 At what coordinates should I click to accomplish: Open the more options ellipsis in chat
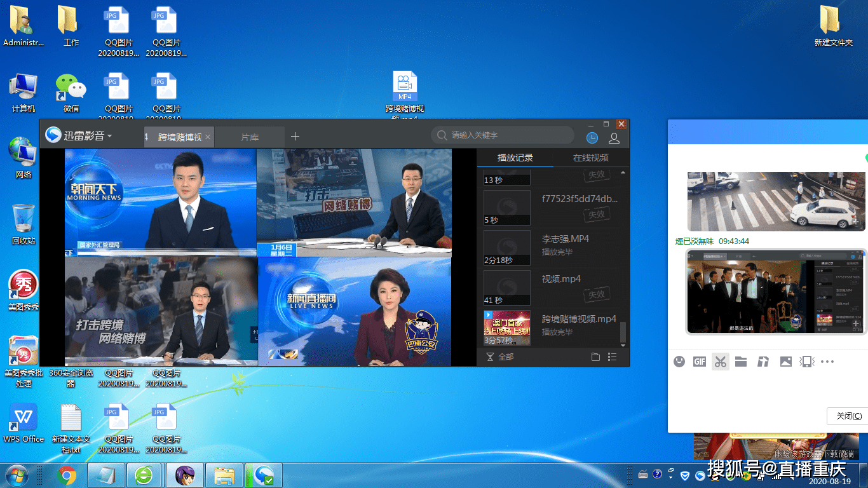click(827, 362)
